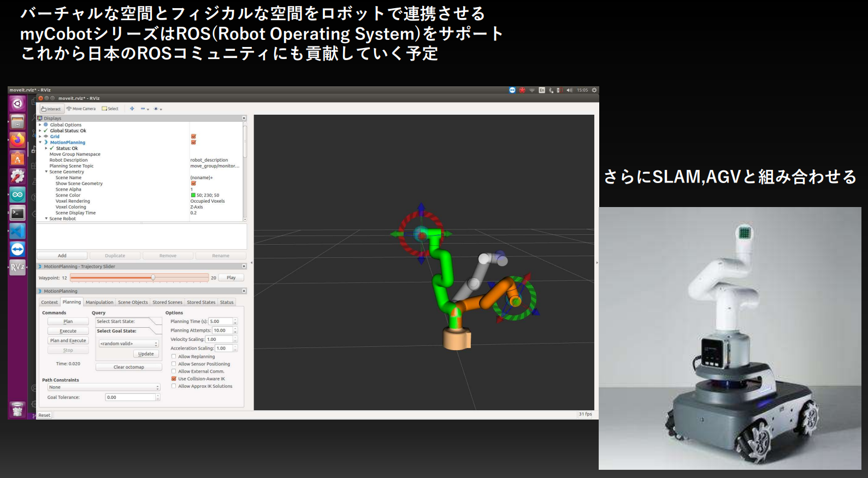
Task: Open the En keyboard language indicator
Action: (542, 90)
